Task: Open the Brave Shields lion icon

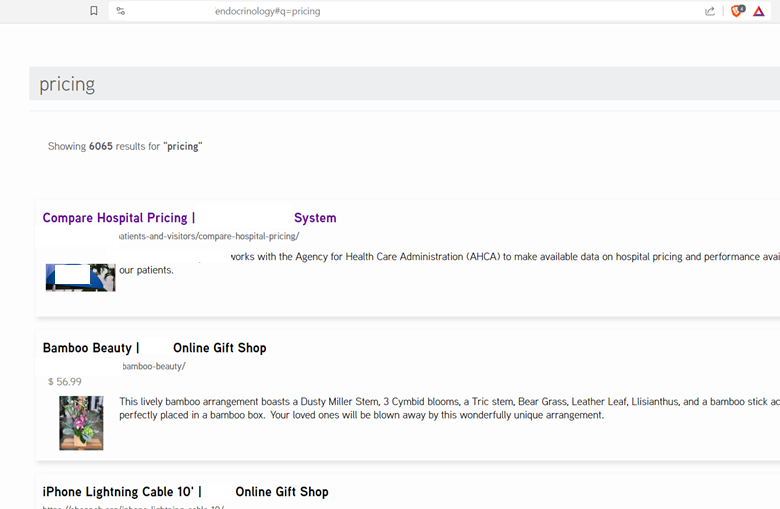Action: point(737,11)
